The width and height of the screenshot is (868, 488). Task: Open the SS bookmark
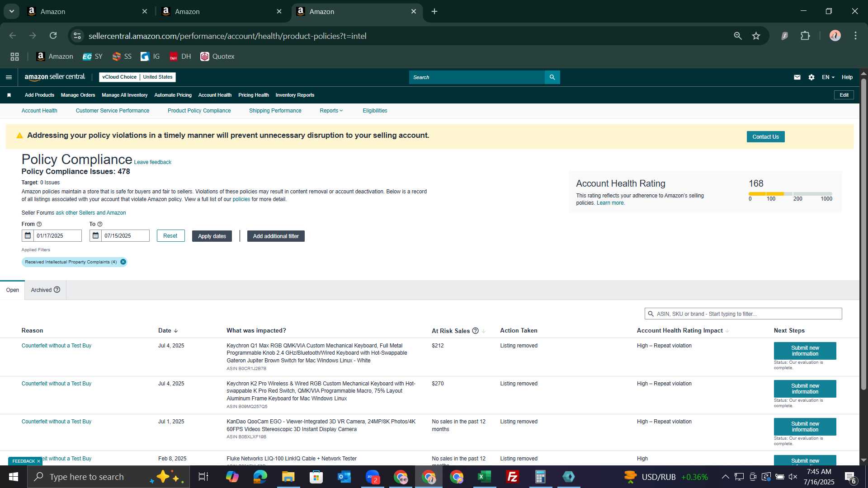(x=122, y=56)
